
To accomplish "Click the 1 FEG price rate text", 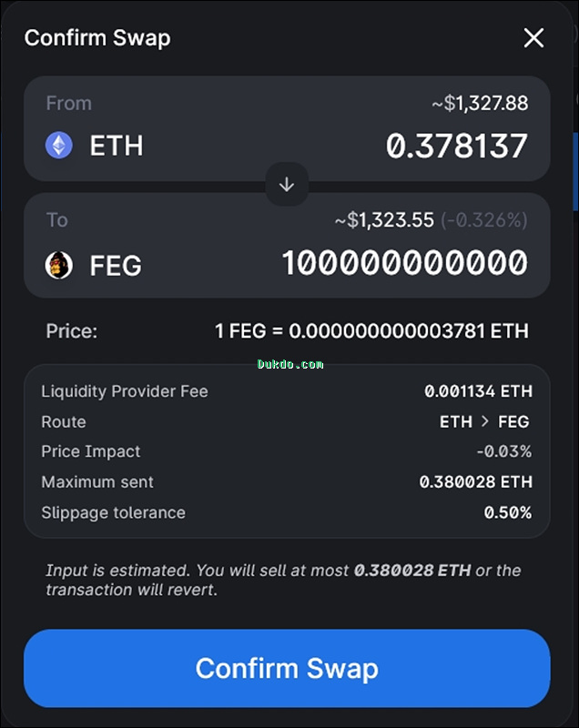I will click(x=371, y=330).
